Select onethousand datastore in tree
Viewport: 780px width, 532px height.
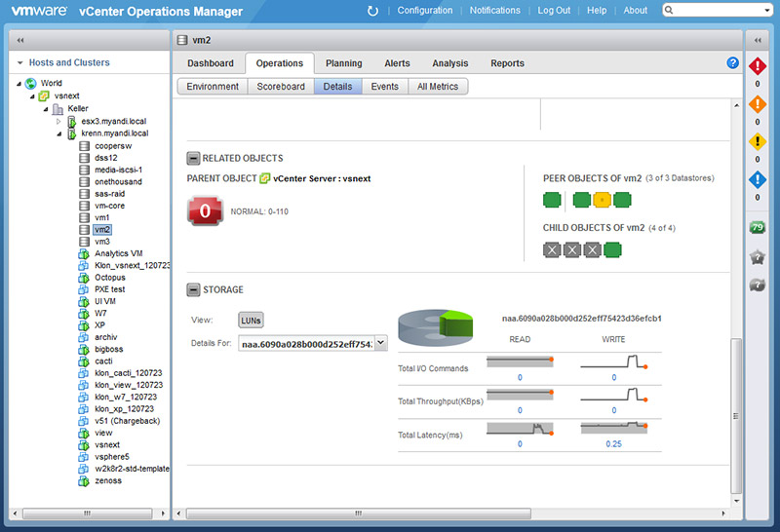(118, 182)
